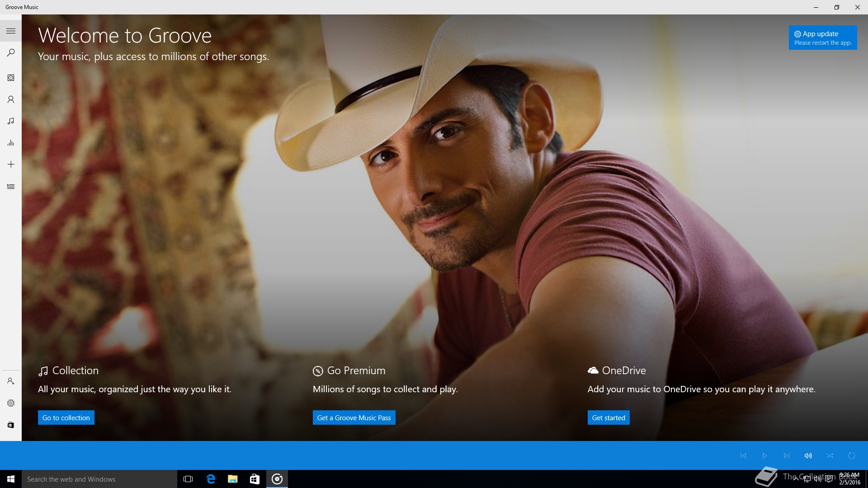The height and width of the screenshot is (488, 868).
Task: Click Go to collection button
Action: 66,418
